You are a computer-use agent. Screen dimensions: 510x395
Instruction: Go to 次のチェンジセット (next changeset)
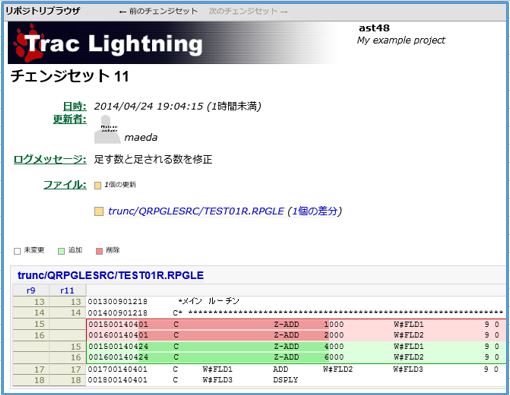pyautogui.click(x=248, y=11)
